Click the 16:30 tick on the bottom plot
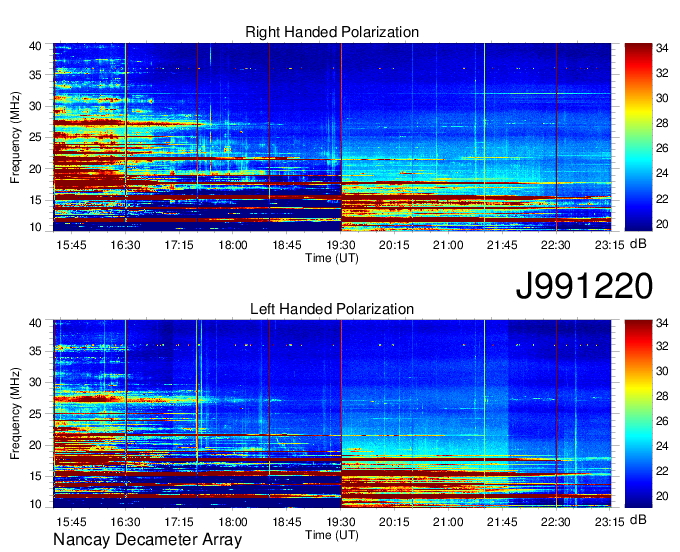The height and width of the screenshot is (552, 680). 125,522
